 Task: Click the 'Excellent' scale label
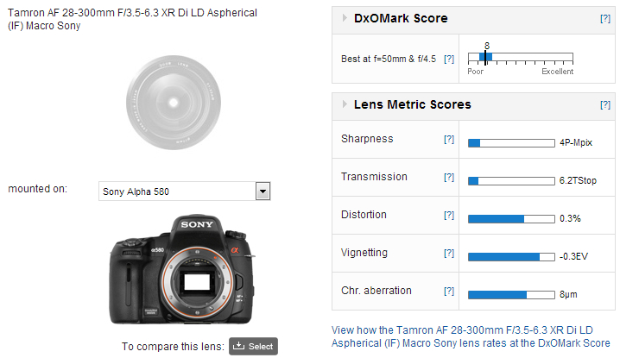pyautogui.click(x=557, y=72)
